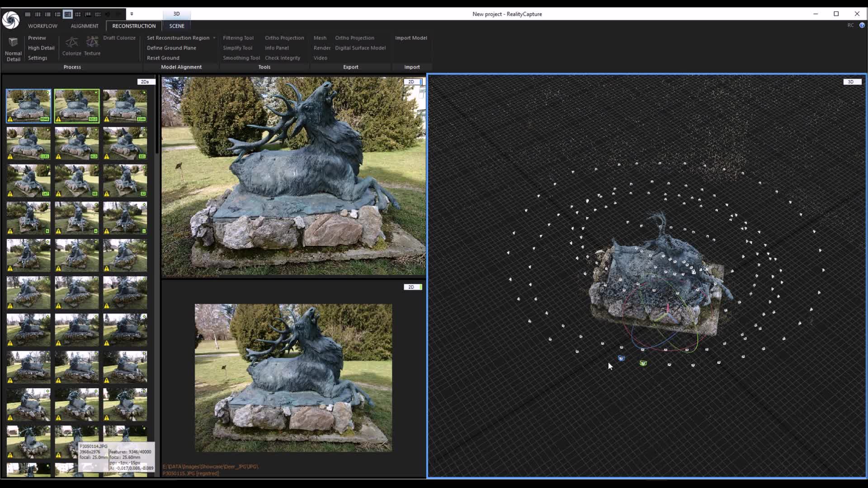Click Define Ground Plane
The image size is (868, 488).
(x=171, y=48)
